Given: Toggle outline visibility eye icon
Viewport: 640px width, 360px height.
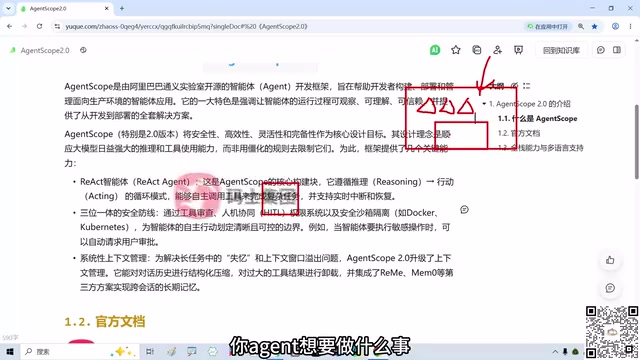Looking at the screenshot, I should tap(515, 86).
